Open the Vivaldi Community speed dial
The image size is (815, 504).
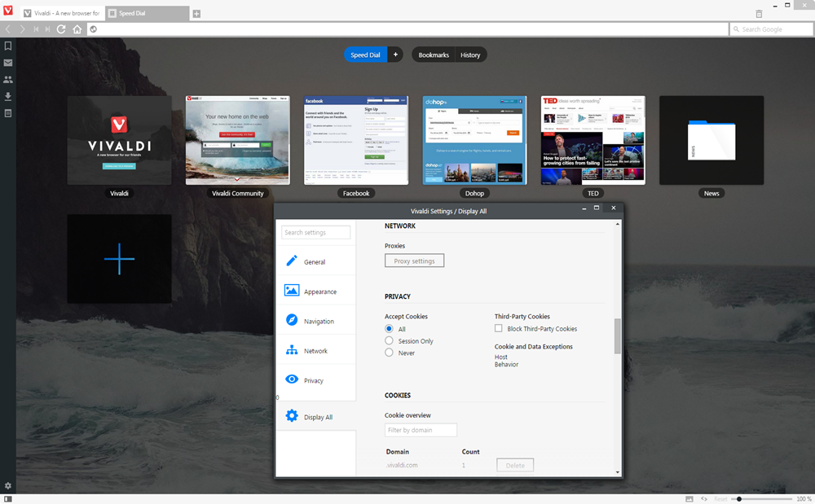(237, 140)
